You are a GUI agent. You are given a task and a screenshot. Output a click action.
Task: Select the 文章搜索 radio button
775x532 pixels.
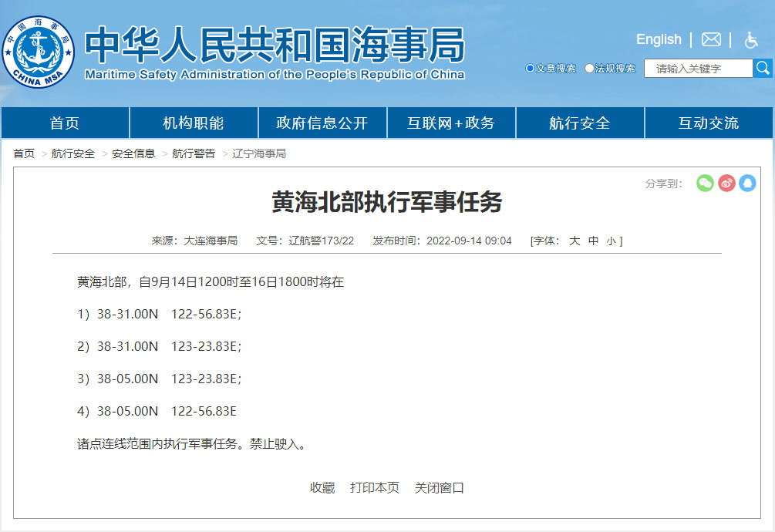point(530,68)
